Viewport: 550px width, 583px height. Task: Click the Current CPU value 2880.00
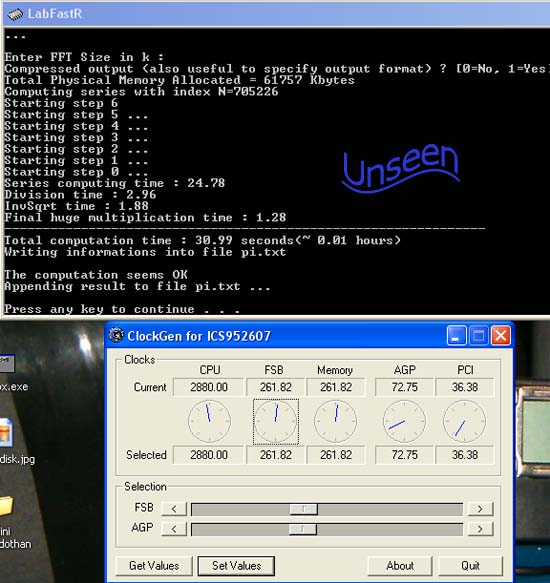209,387
